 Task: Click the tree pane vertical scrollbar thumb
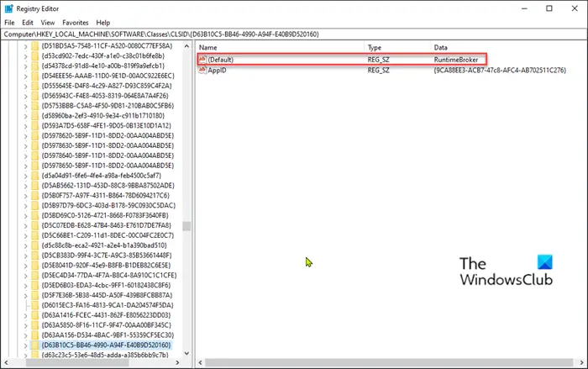[186, 226]
